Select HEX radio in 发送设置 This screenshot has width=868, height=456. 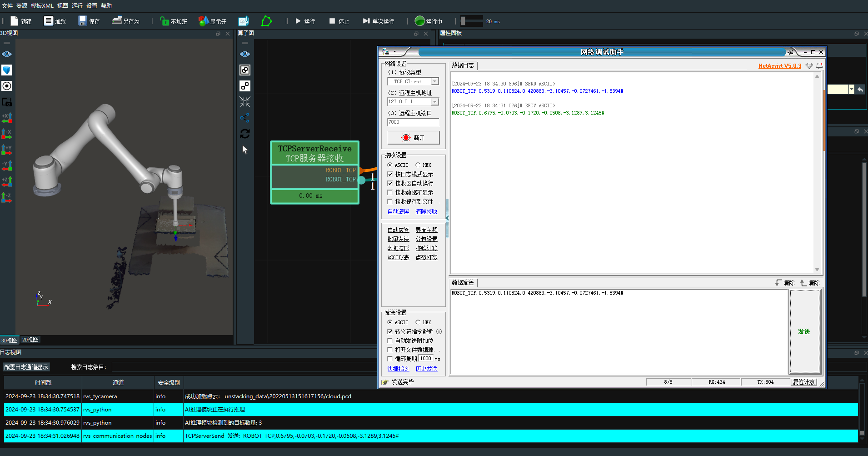(418, 322)
